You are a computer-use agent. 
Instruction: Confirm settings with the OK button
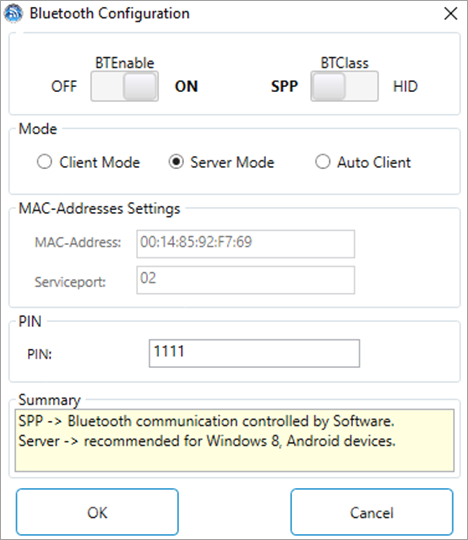click(97, 512)
